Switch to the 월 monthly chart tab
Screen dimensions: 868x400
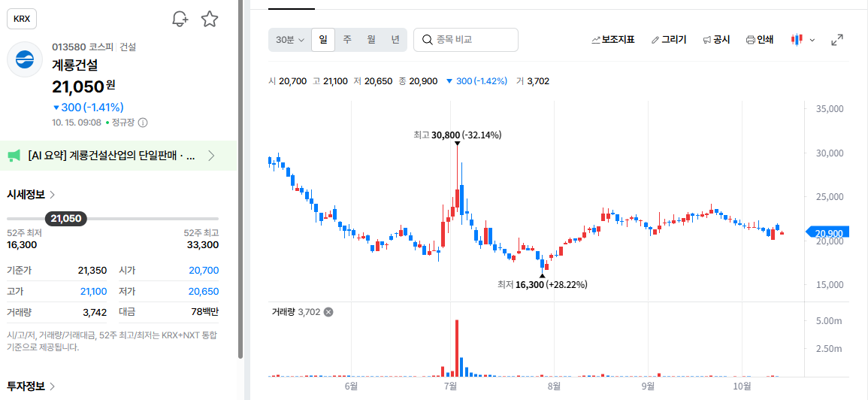pos(371,40)
